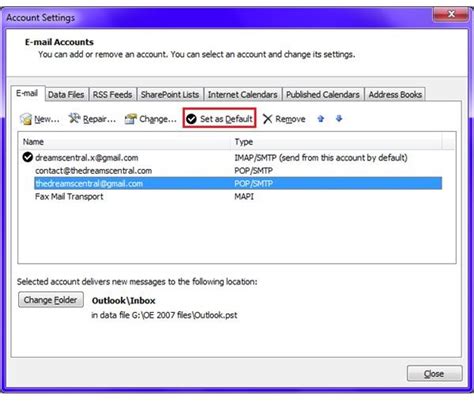The image size is (474, 406).
Task: Set as Default the selected account
Action: coord(220,118)
